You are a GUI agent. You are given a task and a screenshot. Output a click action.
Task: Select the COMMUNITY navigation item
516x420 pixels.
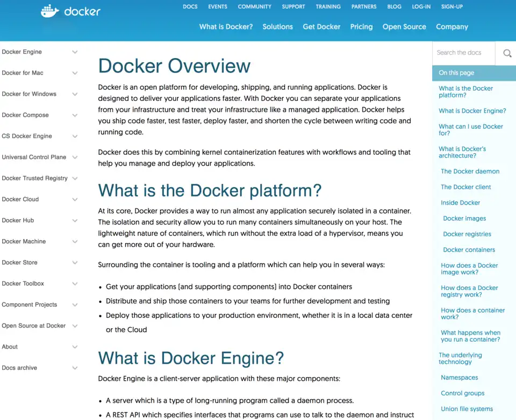coord(254,6)
